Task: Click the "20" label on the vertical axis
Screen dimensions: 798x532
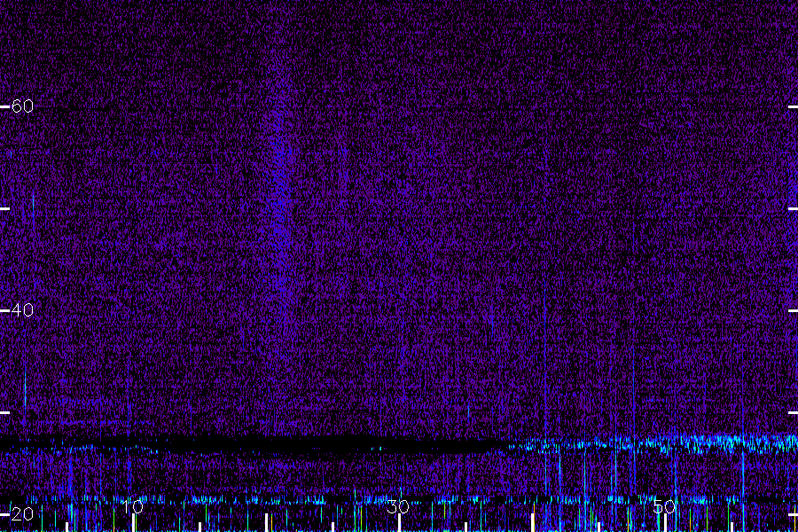Action: click(22, 514)
